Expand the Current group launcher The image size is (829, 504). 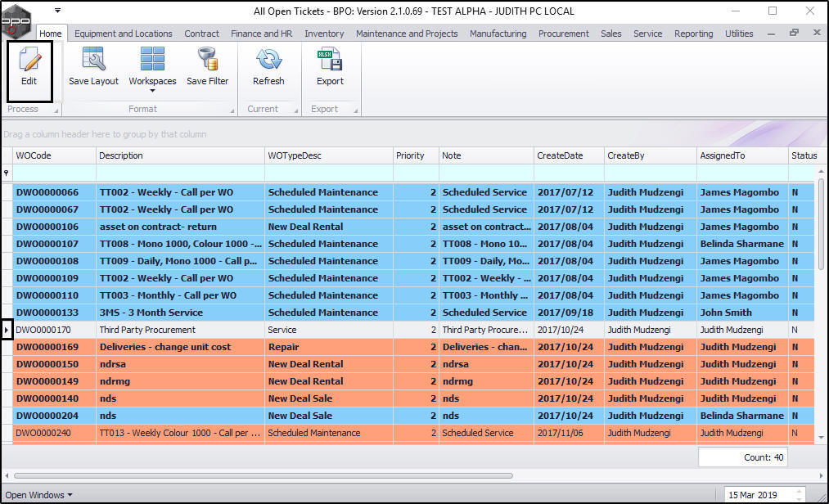tap(296, 110)
